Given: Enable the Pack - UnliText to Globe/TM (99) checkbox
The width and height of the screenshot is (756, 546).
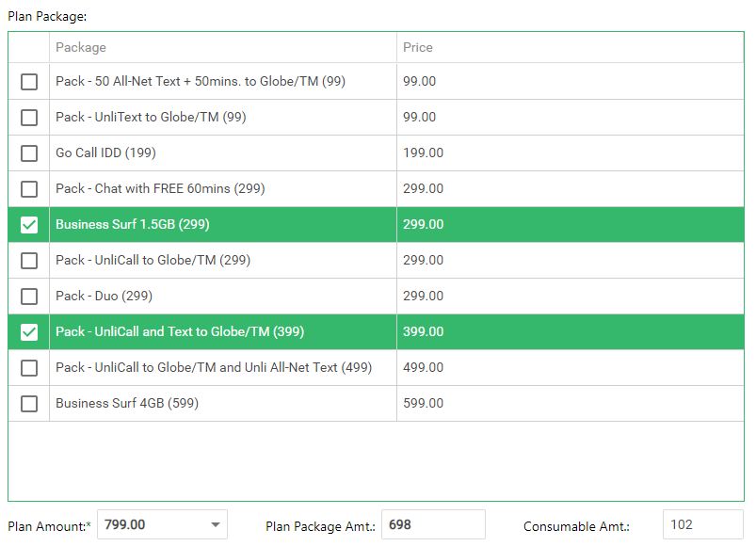Looking at the screenshot, I should coord(28,117).
